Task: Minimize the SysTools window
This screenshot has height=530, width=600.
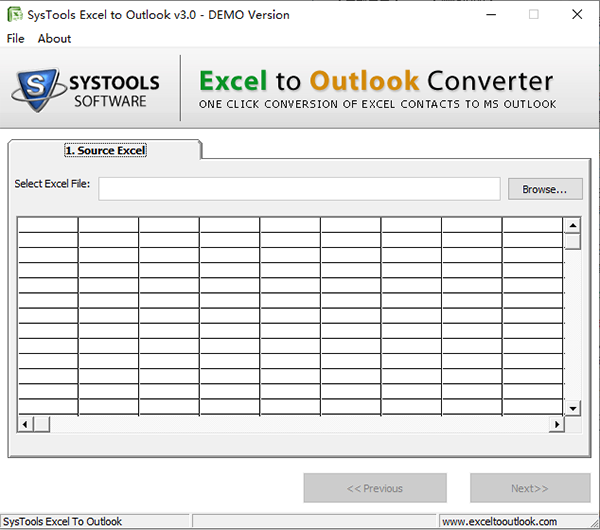Action: click(x=491, y=15)
